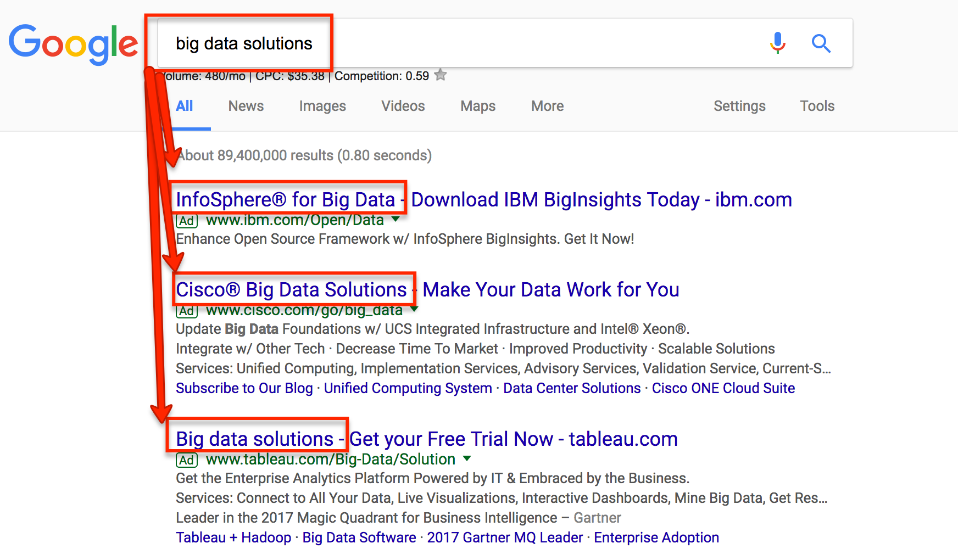958x560 pixels.
Task: Open the Subscribe to Our Blog link
Action: tap(244, 388)
